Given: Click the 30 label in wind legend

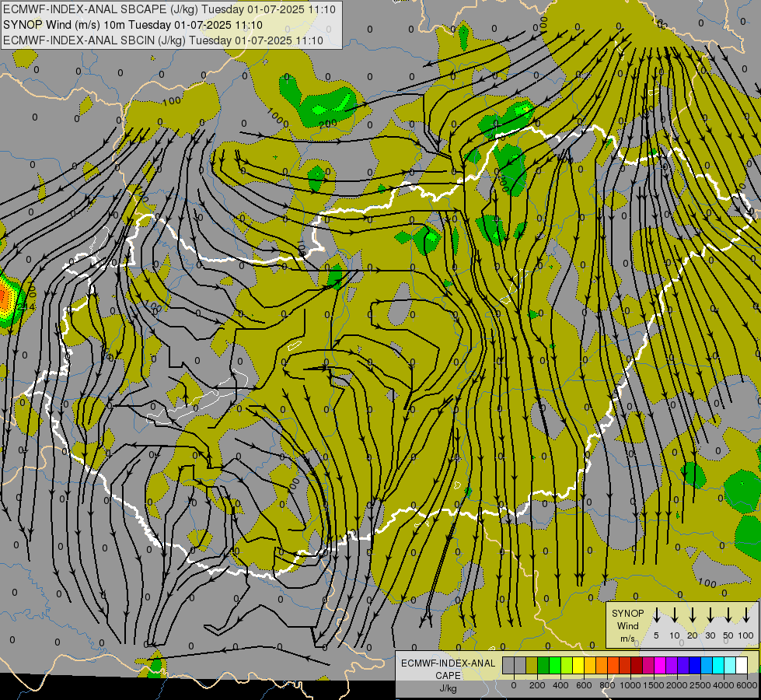Looking at the screenshot, I should coord(710,635).
